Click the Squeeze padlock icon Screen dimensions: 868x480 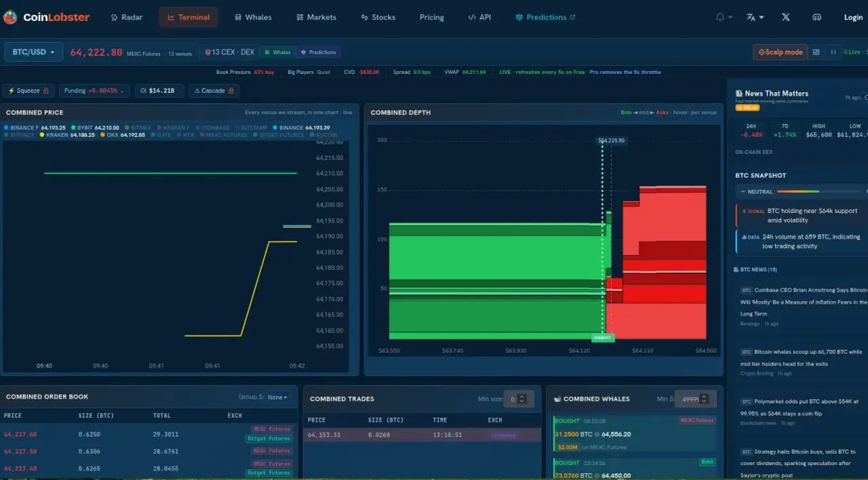(x=46, y=91)
